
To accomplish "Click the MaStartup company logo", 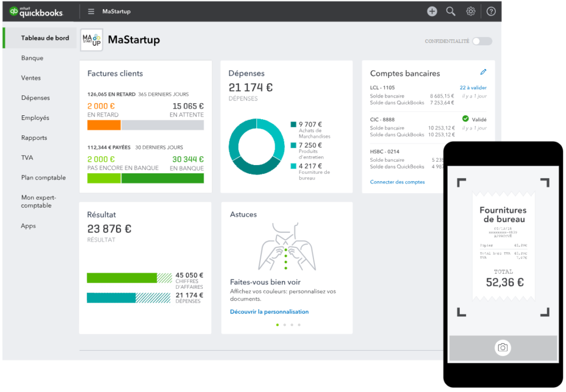I will point(92,40).
